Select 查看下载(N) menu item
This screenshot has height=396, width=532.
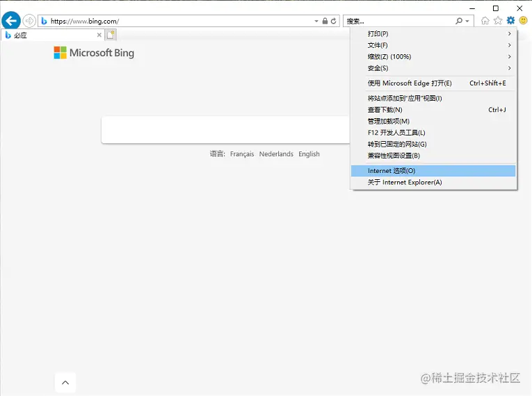434,110
